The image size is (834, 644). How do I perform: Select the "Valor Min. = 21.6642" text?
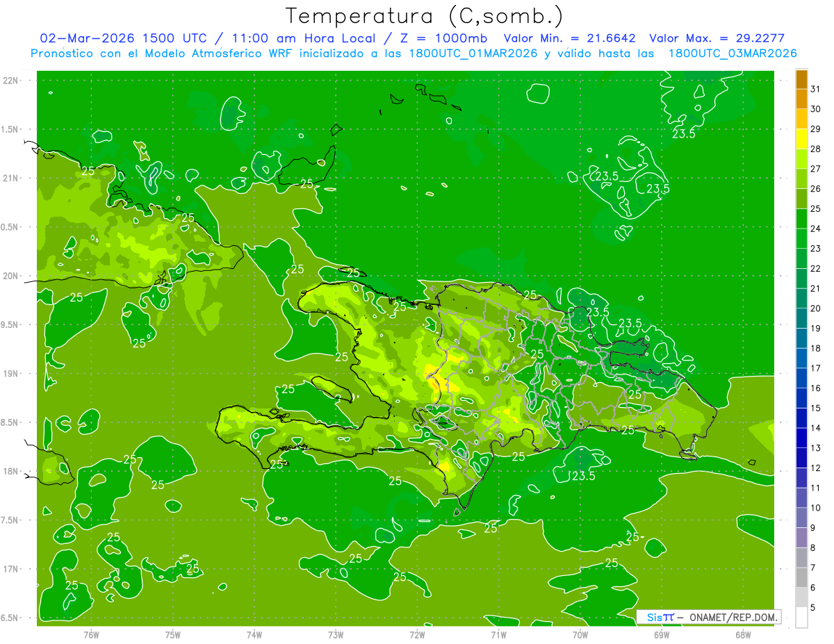coord(569,38)
